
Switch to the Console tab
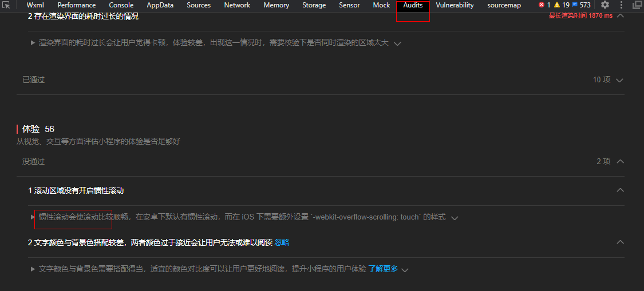[121, 5]
